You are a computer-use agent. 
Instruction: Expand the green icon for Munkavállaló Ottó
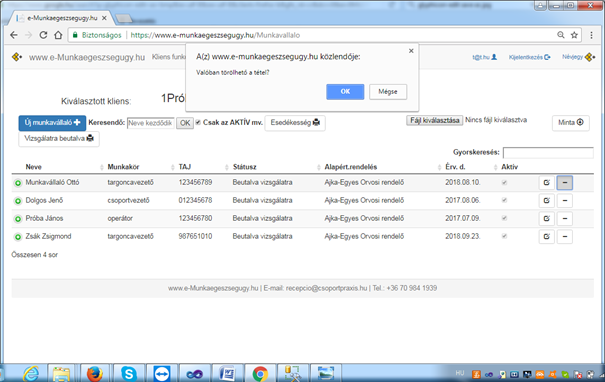[18, 183]
